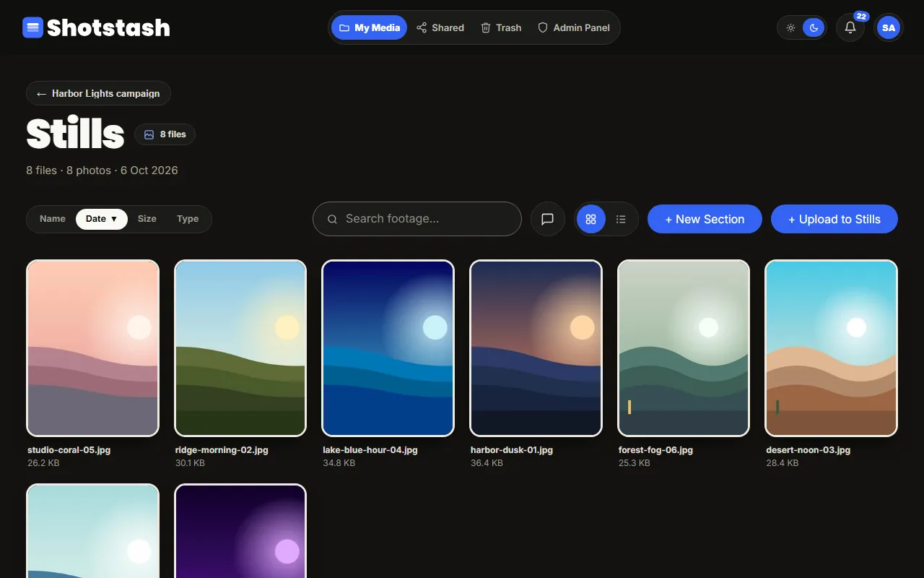Click the 25.3 KB file size

[635, 462]
